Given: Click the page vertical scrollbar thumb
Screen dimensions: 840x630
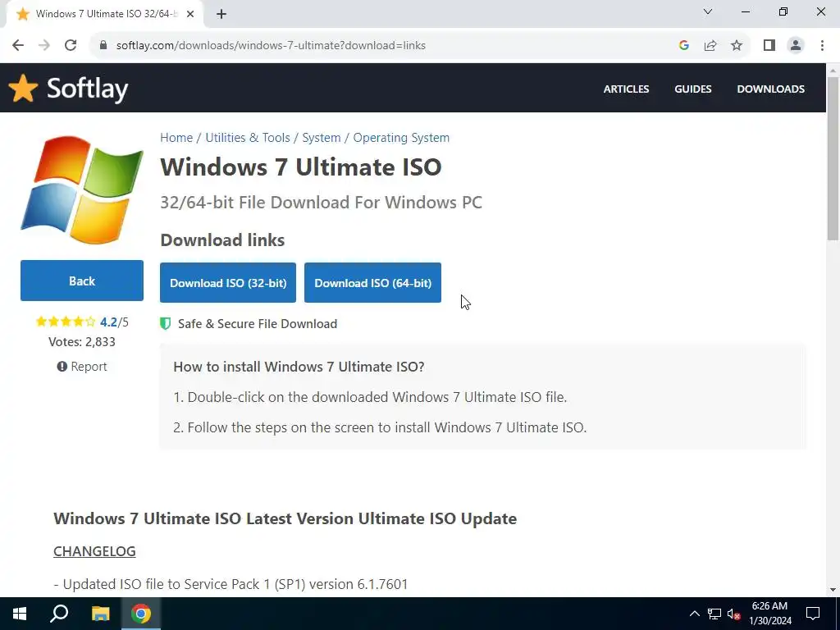Looking at the screenshot, I should [833, 158].
